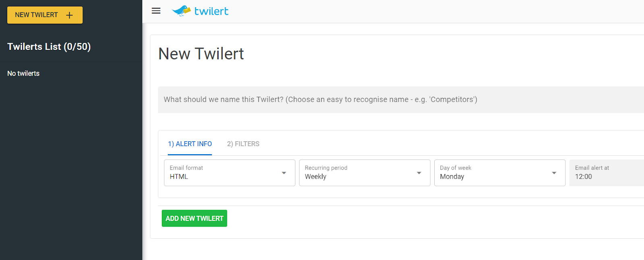Open the Email format dropdown
This screenshot has height=260, width=644.
tap(229, 173)
